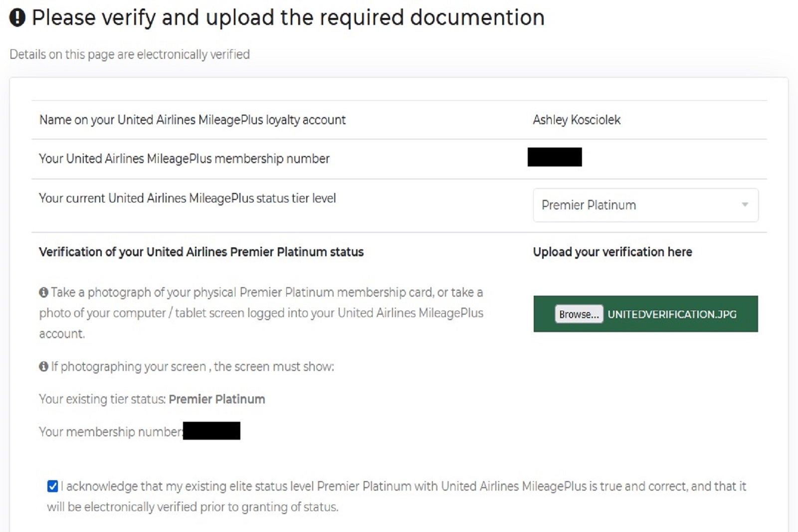The image size is (798, 532).
Task: Click the dropdown arrow beside Premier Platinum
Action: click(745, 205)
